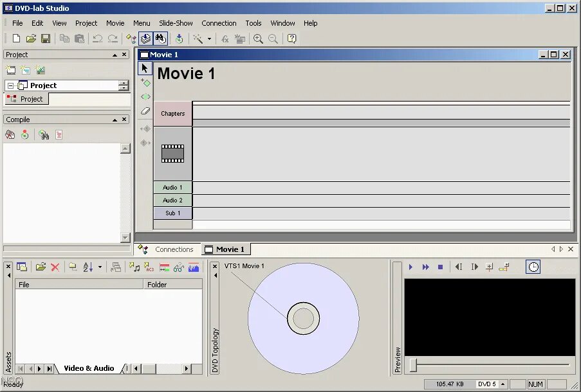Viewport: 581px width, 392px height.
Task: Open the Tools menu
Action: click(x=254, y=23)
